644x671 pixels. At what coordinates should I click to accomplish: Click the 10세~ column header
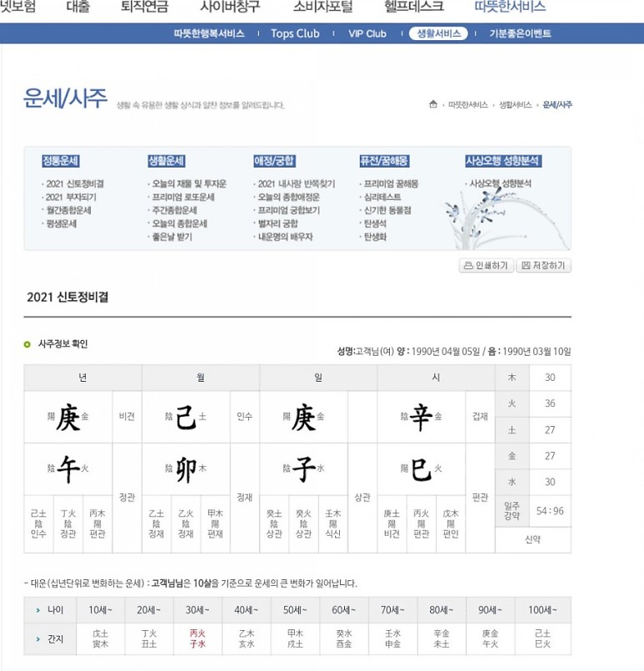pos(101,610)
